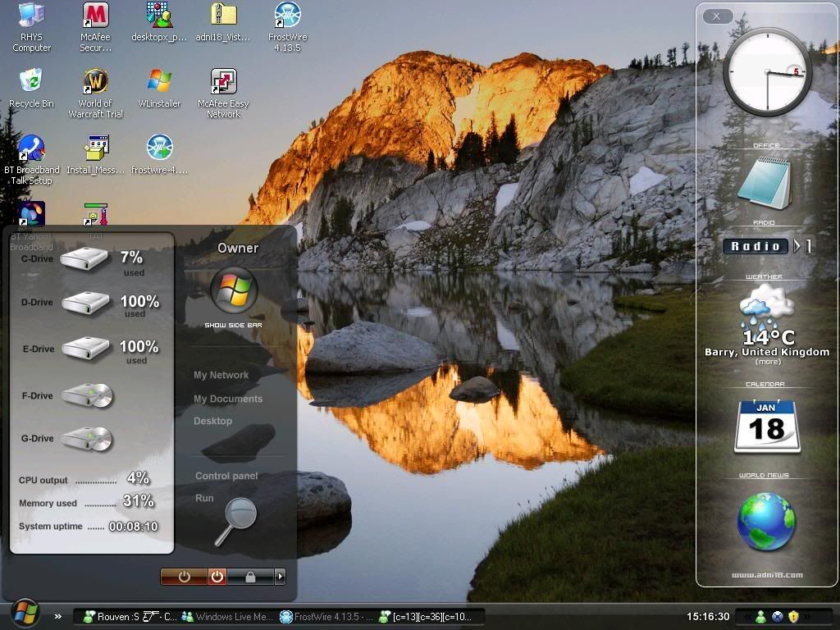Open the calendar widget showing Jan 18
Viewport: 840px width, 630px height.
(x=767, y=426)
